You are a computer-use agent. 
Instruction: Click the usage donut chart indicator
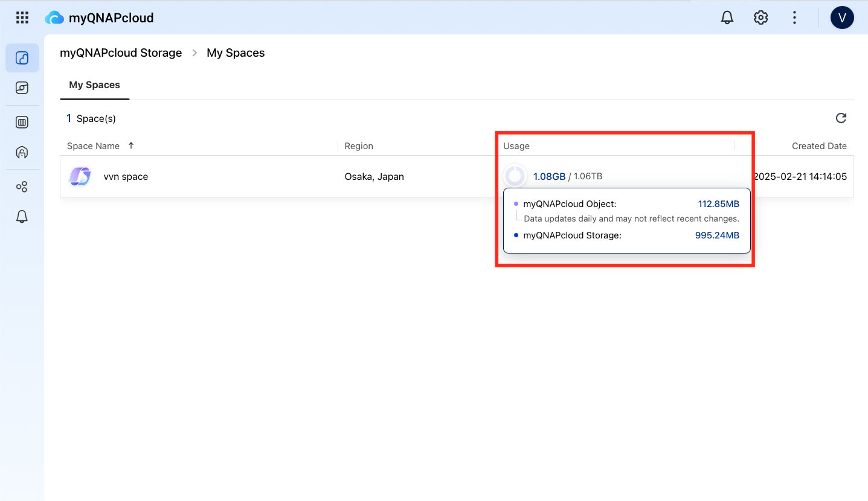(x=515, y=176)
